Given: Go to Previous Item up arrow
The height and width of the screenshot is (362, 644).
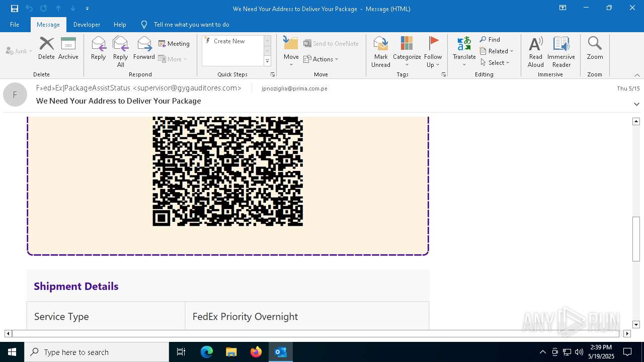Looking at the screenshot, I should 58,9.
